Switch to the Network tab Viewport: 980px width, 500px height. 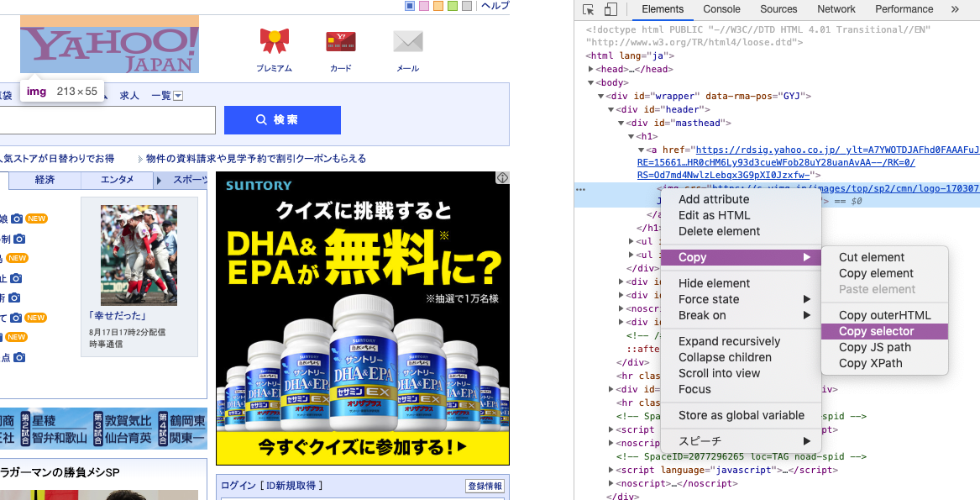[x=836, y=9]
